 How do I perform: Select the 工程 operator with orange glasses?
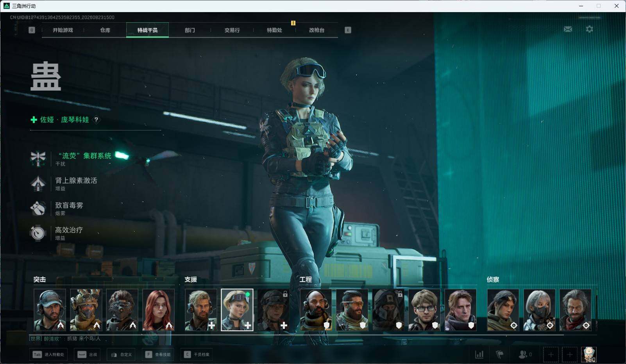[x=352, y=310]
